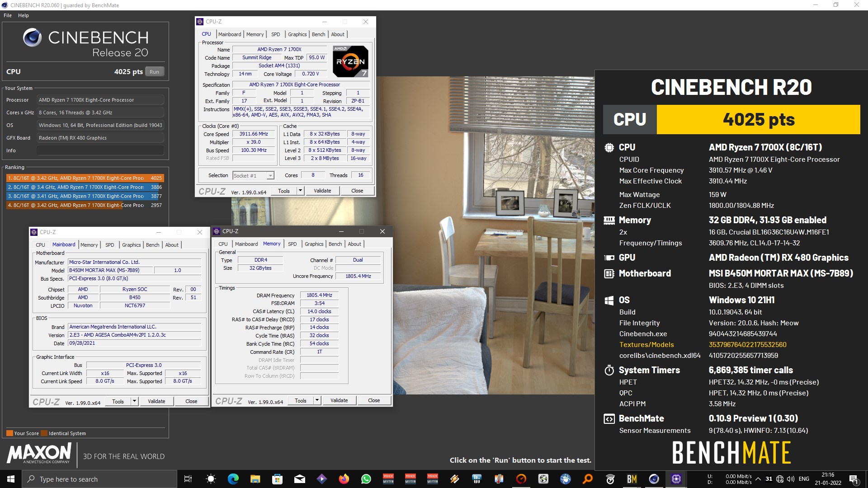The image size is (868, 488).
Task: Open Microsoft Edge from the taskbar
Action: (233, 479)
